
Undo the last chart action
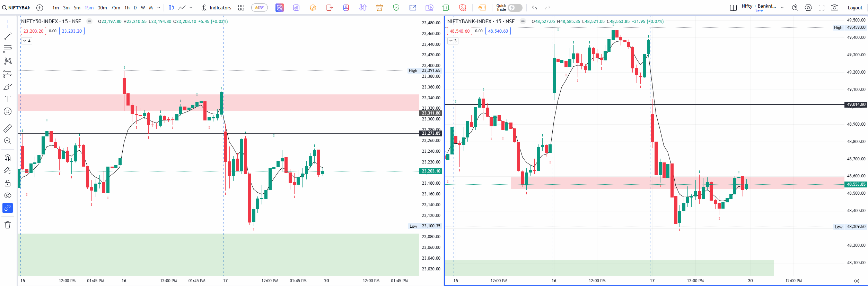535,8
